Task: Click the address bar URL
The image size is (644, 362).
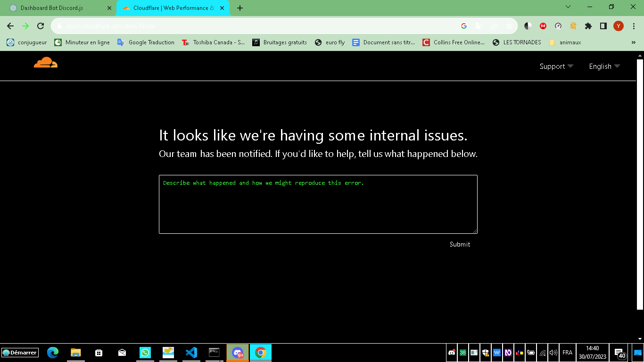Action: point(111,26)
